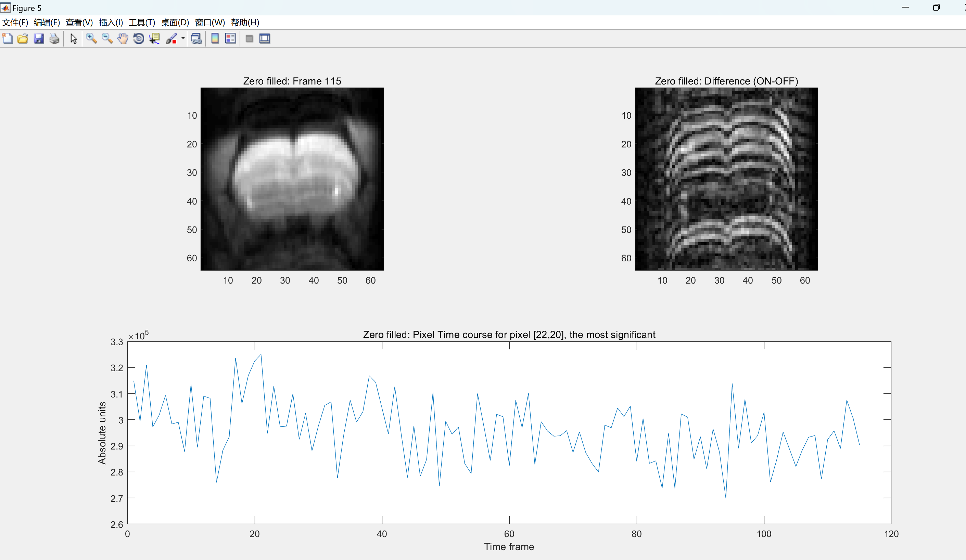
Task: Open the 帮助(H) Help menu
Action: (x=245, y=22)
